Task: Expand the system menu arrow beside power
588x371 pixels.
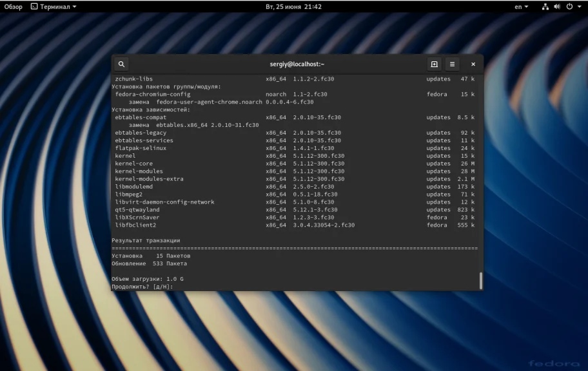Action: [x=580, y=6]
